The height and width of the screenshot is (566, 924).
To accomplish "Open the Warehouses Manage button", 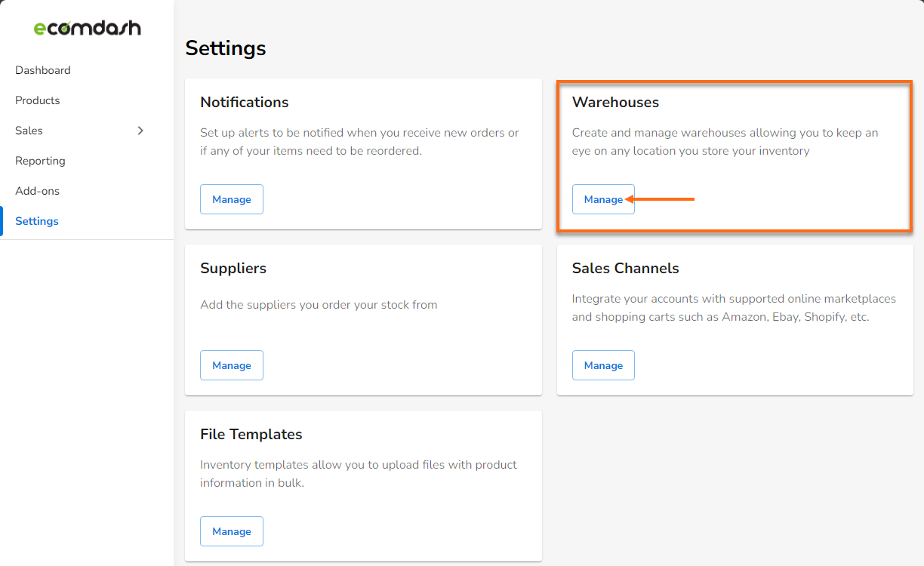I will [602, 198].
